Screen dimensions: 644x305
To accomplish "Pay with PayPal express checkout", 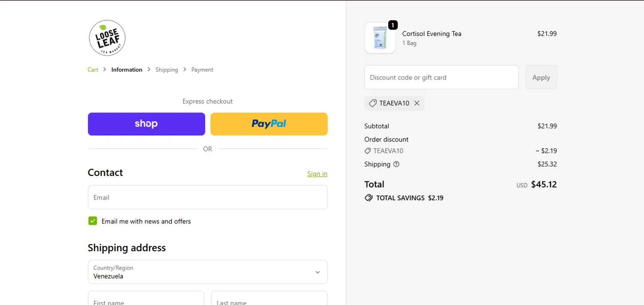I will pos(269,124).
